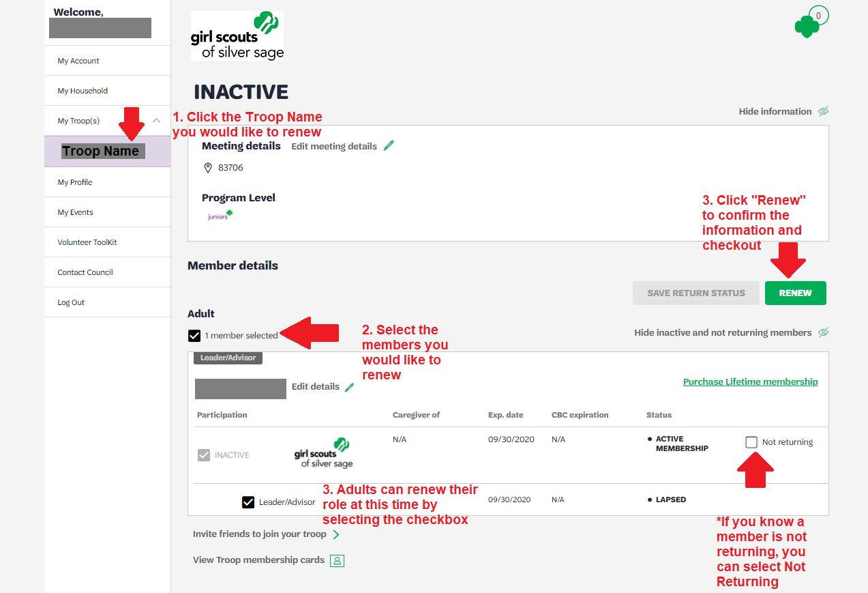Click the membership card icon
The width and height of the screenshot is (868, 593).
point(337,560)
